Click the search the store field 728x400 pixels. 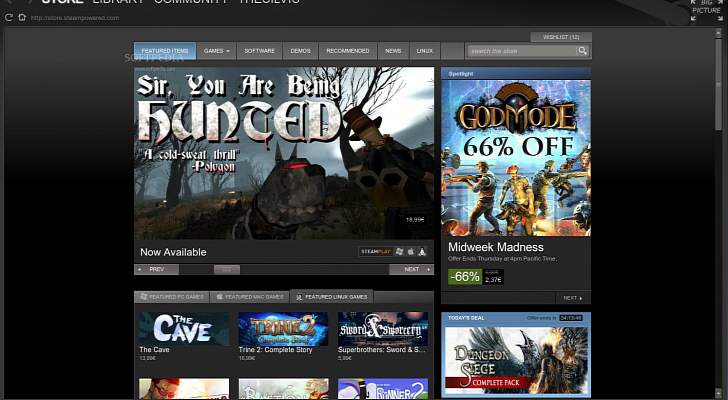click(x=520, y=51)
